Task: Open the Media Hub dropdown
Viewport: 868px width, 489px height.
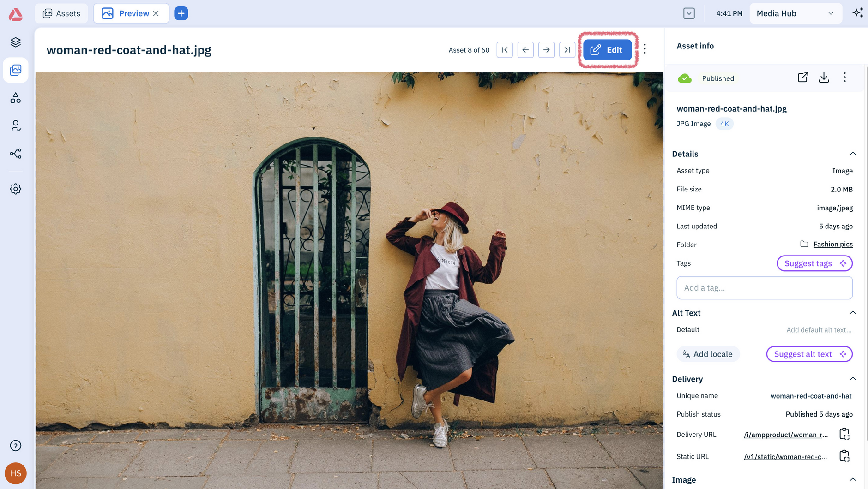Action: point(796,13)
